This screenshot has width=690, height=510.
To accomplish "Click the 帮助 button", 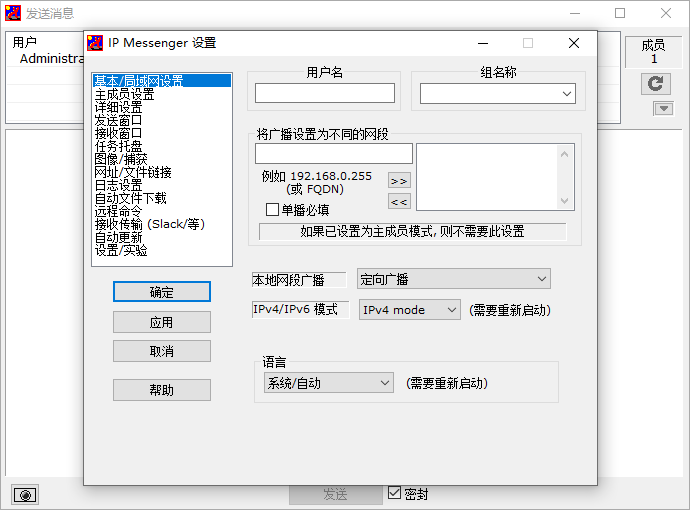I will pos(161,390).
